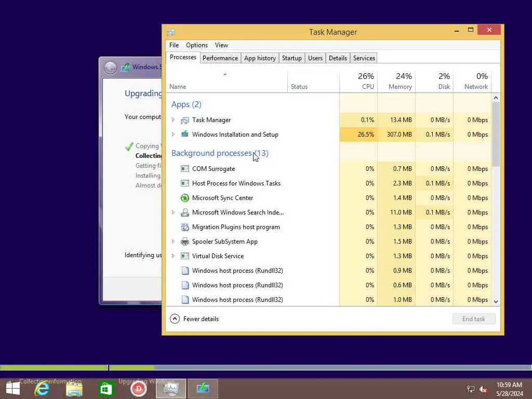This screenshot has height=399, width=532.
Task: Sort by the Network column header
Action: (473, 82)
